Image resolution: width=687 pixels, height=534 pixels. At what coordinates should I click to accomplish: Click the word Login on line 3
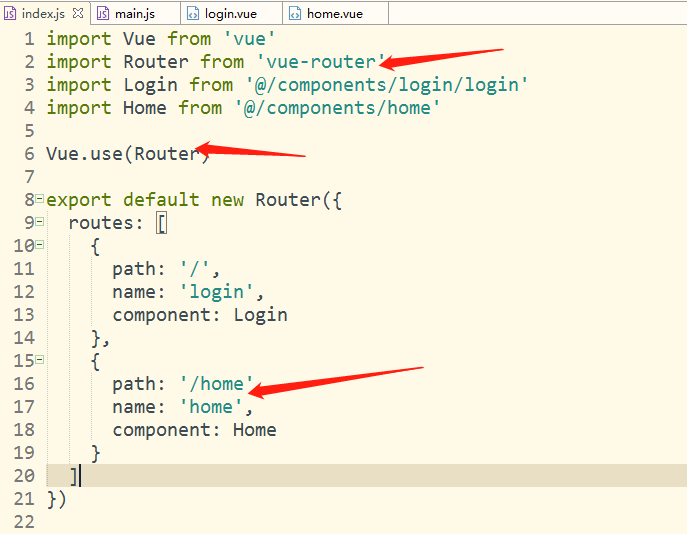(150, 85)
